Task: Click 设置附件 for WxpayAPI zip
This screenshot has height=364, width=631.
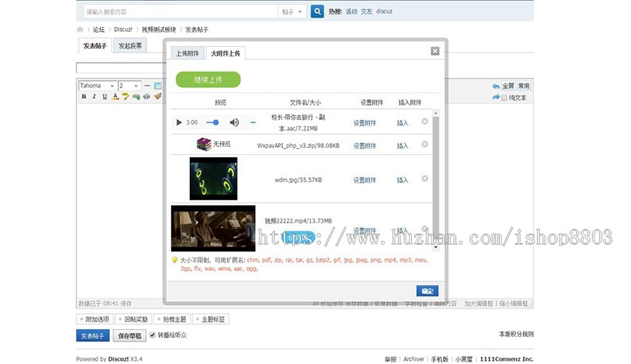Action: (x=365, y=145)
